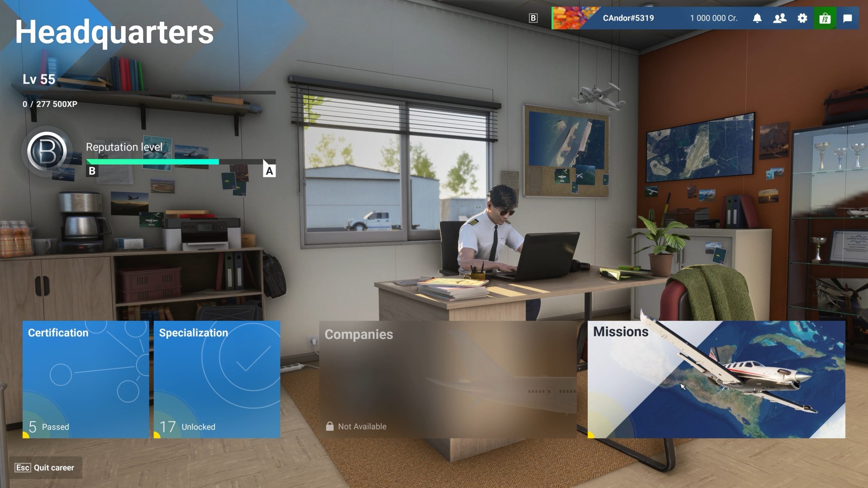Select the Reputation level tab
The width and height of the screenshot is (868, 488).
(124, 147)
